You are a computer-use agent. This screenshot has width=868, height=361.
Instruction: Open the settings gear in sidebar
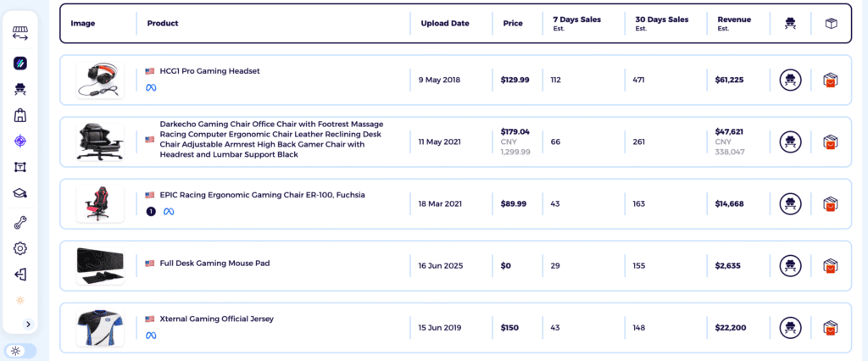[20, 248]
